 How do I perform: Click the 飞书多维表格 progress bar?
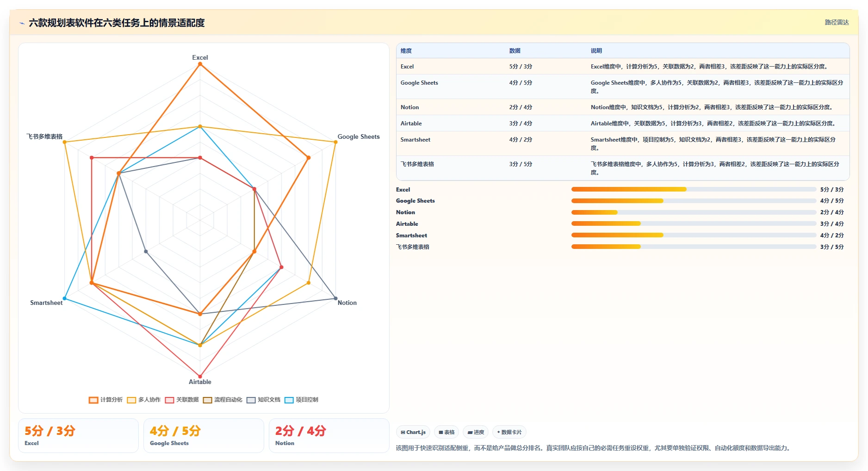694,247
